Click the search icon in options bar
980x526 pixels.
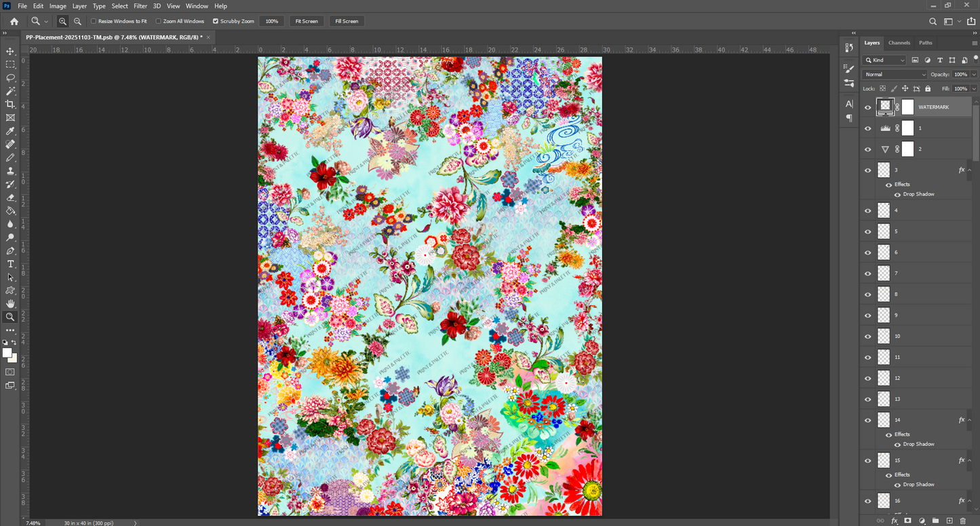click(933, 21)
